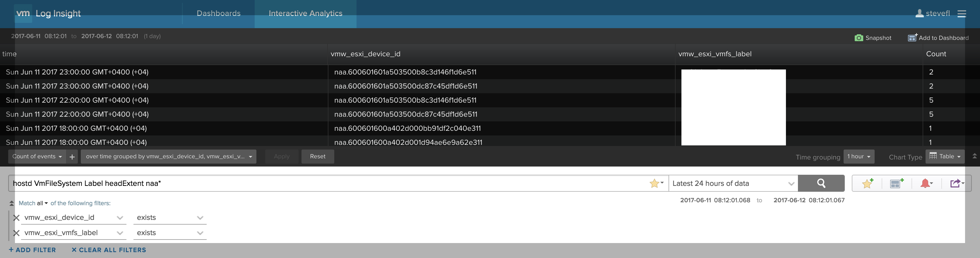980x258 pixels.
Task: Select the Interactive Analytics tab
Action: [306, 14]
